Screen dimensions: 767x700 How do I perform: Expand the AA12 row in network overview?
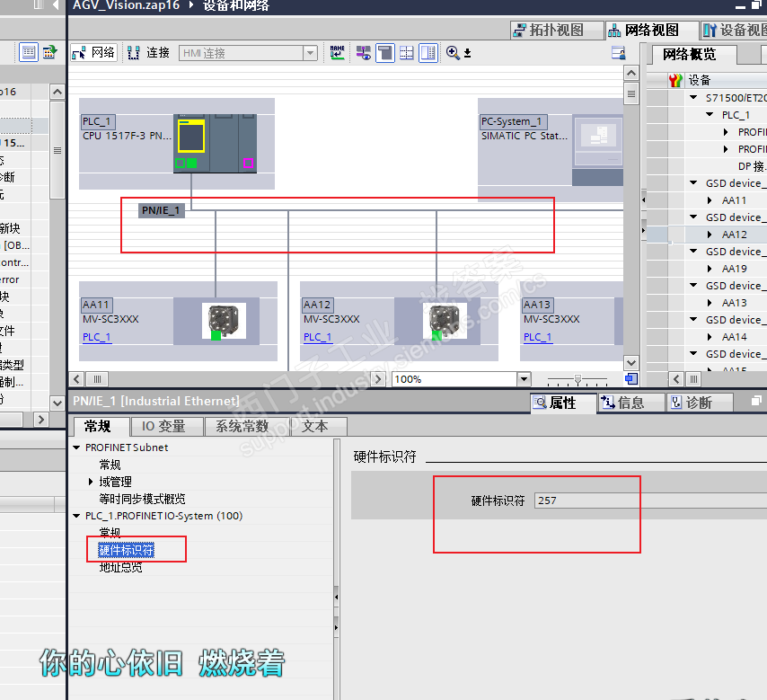pos(710,235)
